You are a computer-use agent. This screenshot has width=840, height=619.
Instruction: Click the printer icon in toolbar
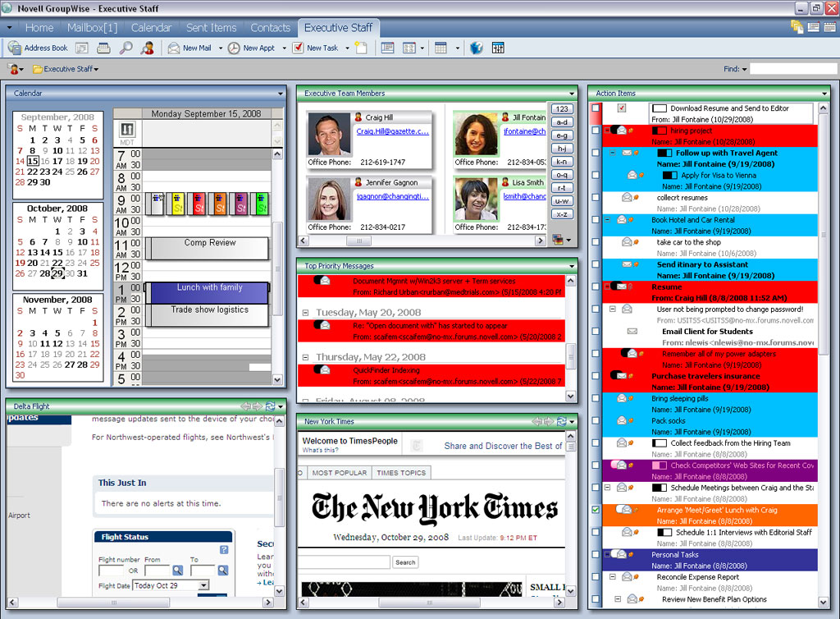tap(103, 48)
